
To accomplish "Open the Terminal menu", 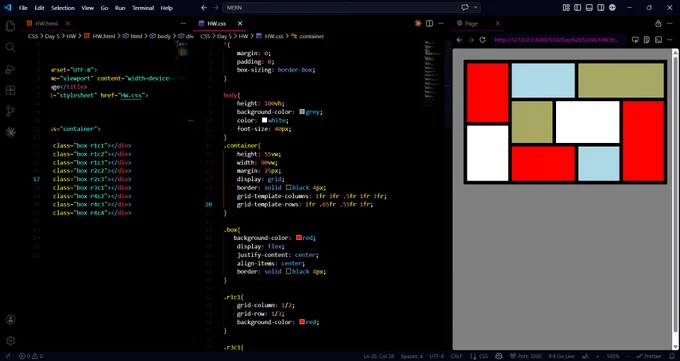I will pos(143,8).
